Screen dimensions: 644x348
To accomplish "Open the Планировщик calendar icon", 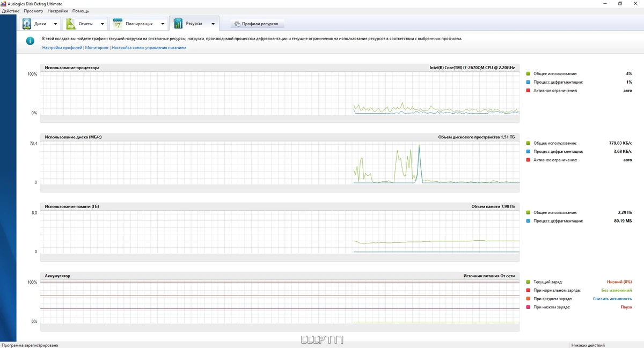I will click(118, 24).
